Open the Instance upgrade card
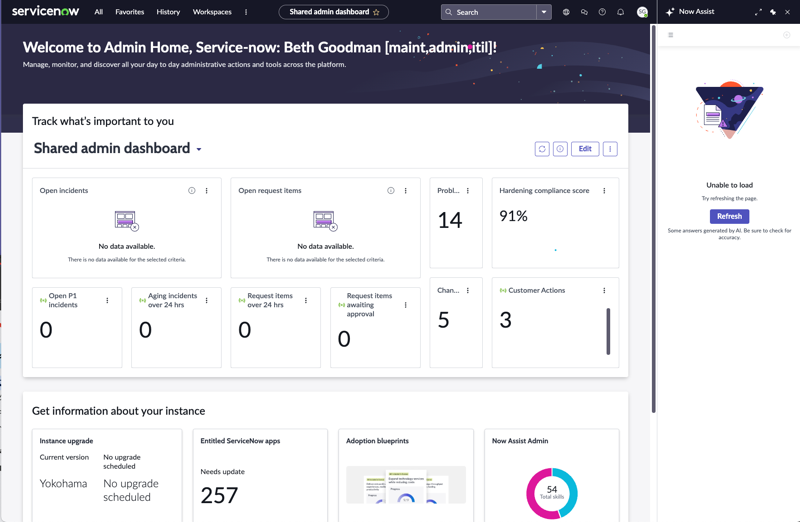 point(107,476)
